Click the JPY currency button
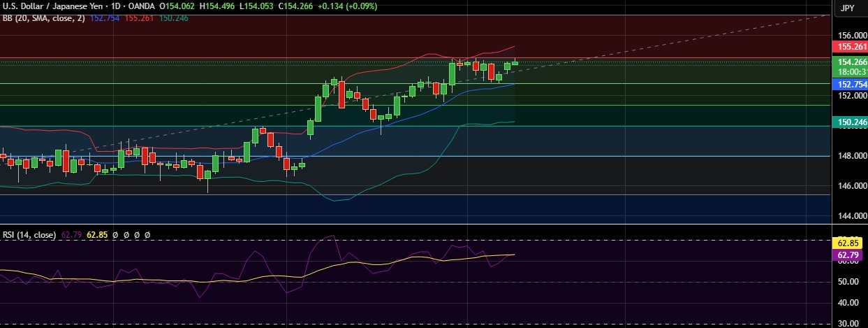 848,8
